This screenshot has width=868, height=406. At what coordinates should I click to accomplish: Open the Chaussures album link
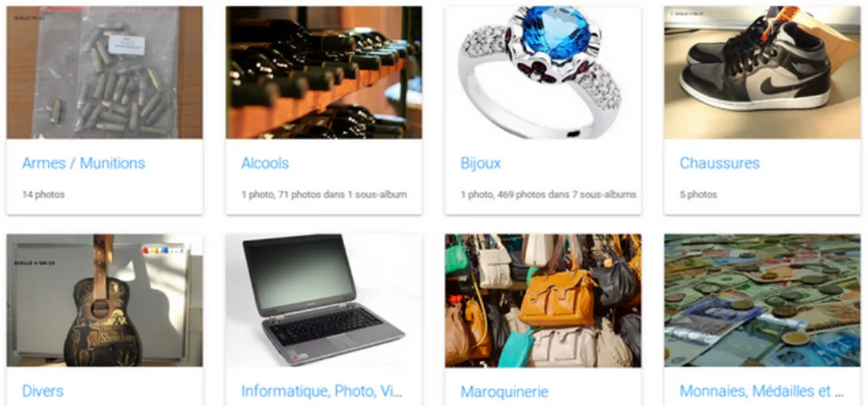[720, 163]
